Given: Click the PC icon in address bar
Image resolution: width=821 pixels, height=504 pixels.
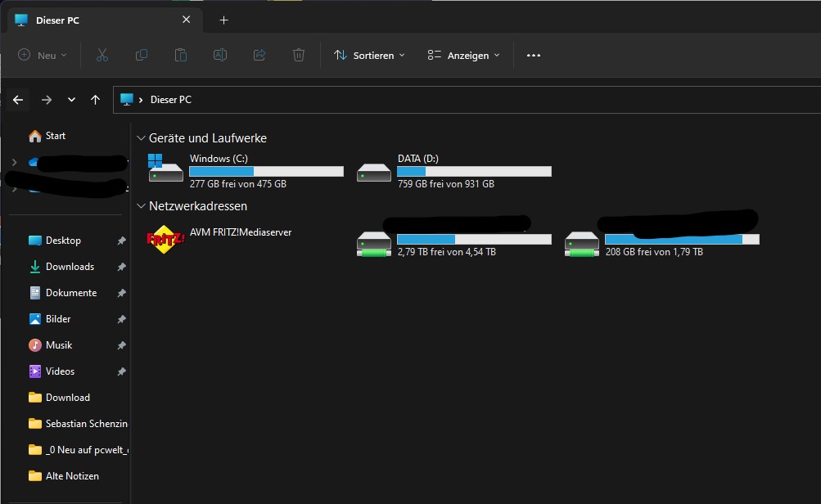Looking at the screenshot, I should coord(126,100).
